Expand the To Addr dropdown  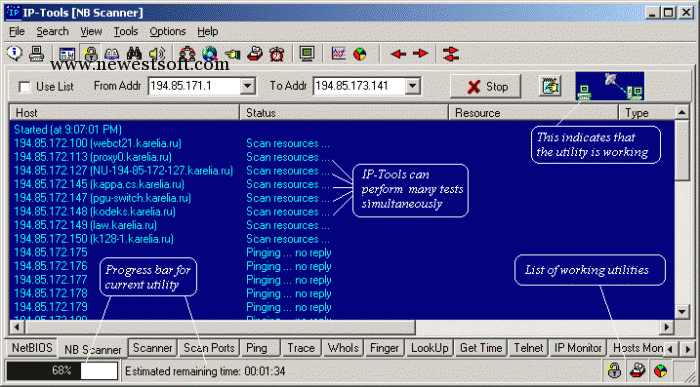click(412, 86)
